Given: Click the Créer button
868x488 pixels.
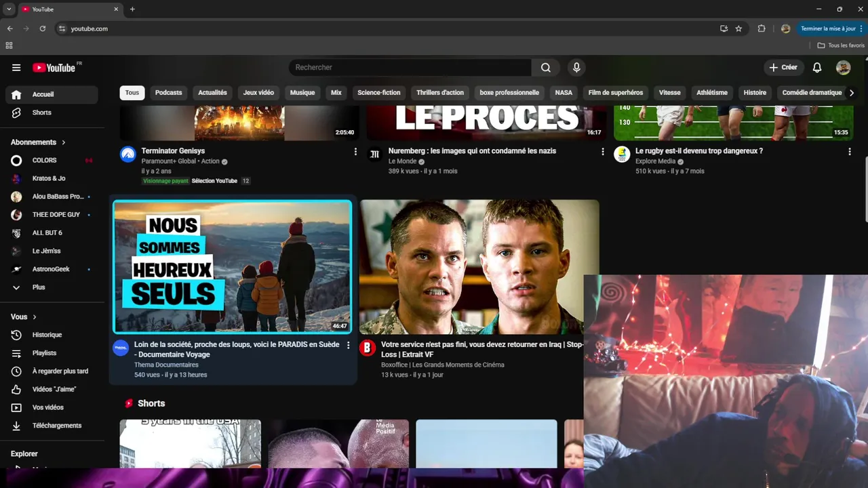Looking at the screenshot, I should pos(783,67).
